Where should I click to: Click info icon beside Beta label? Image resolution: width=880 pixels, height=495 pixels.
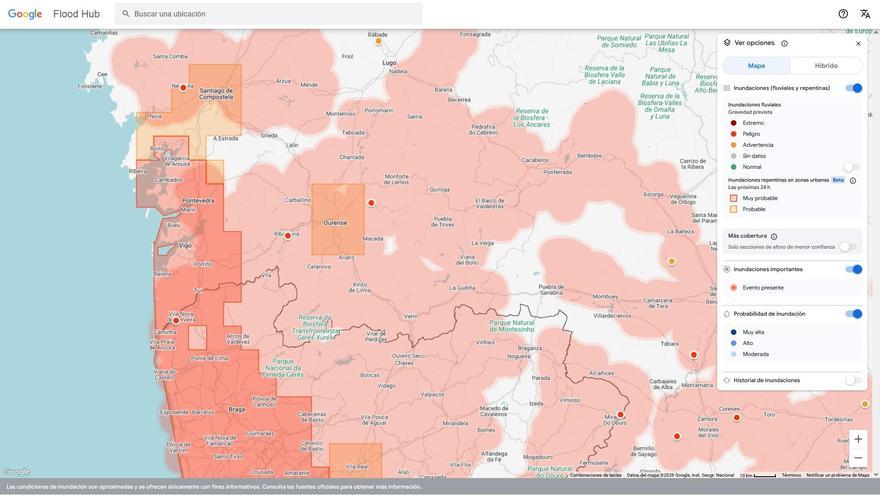point(853,180)
